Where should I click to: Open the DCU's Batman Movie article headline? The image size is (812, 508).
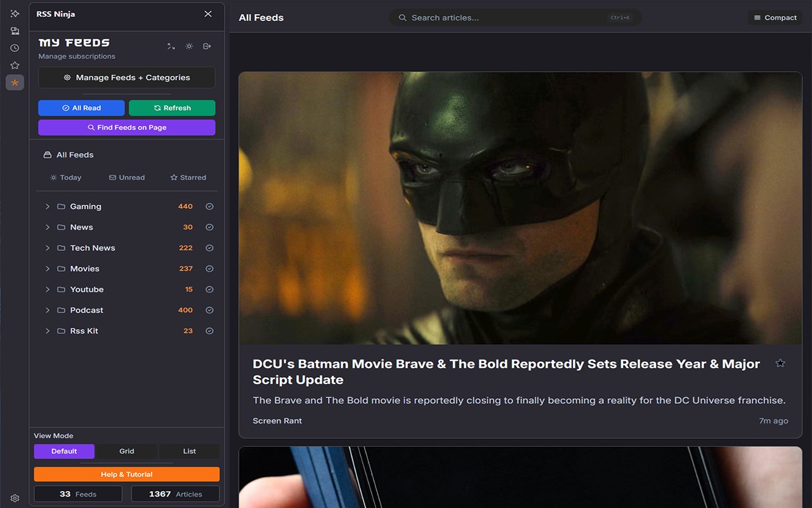tap(506, 372)
